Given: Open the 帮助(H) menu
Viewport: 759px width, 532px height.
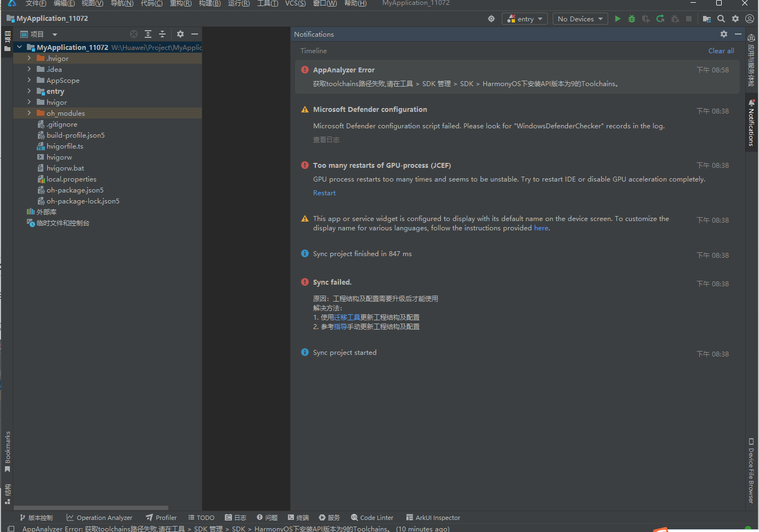Looking at the screenshot, I should tap(355, 3).
